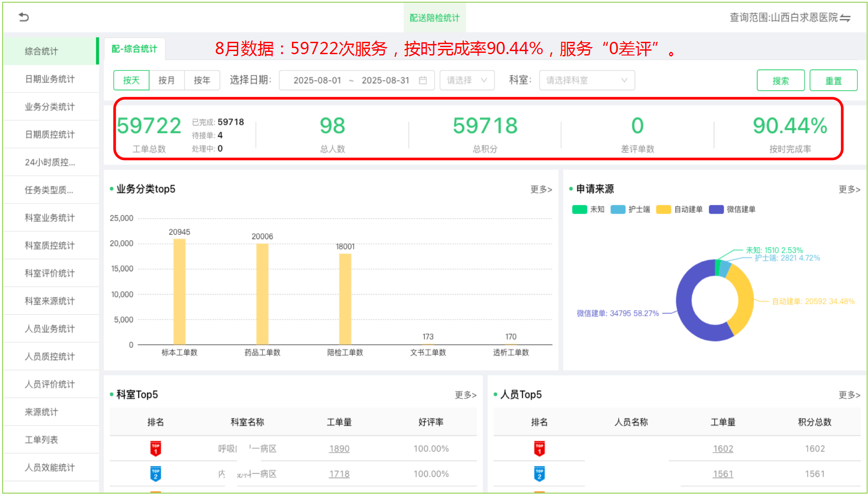Click the 59722 工单总数 value
This screenshot has width=868, height=494.
pos(149,126)
